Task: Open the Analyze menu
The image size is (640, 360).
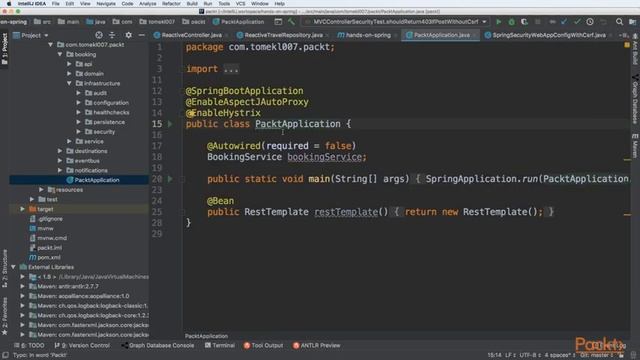Action: click(x=147, y=4)
